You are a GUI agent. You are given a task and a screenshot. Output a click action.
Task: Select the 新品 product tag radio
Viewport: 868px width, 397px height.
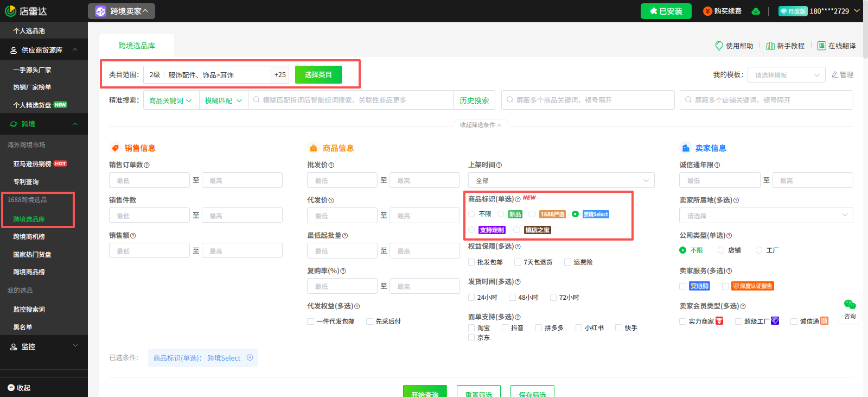[x=501, y=215]
